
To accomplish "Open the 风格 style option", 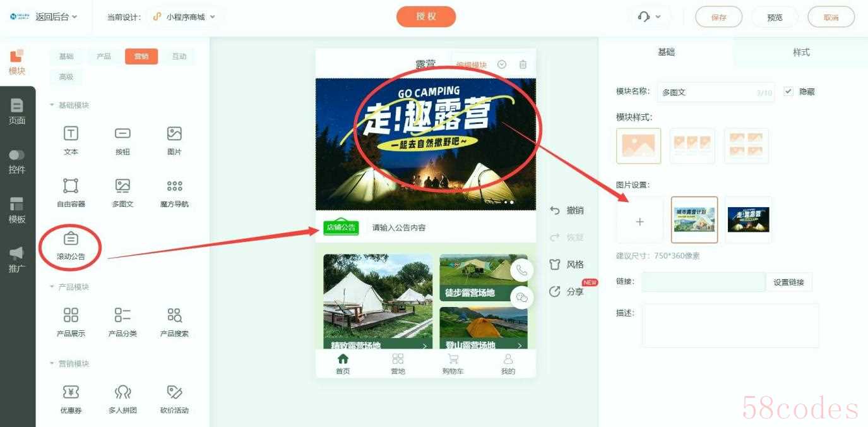I will click(556, 264).
